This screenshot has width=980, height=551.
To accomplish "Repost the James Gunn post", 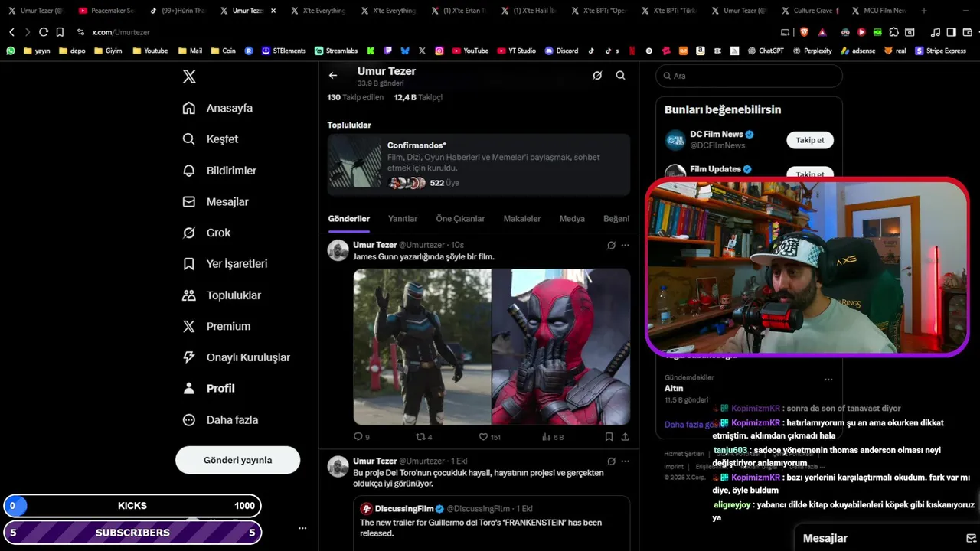I will (x=423, y=437).
